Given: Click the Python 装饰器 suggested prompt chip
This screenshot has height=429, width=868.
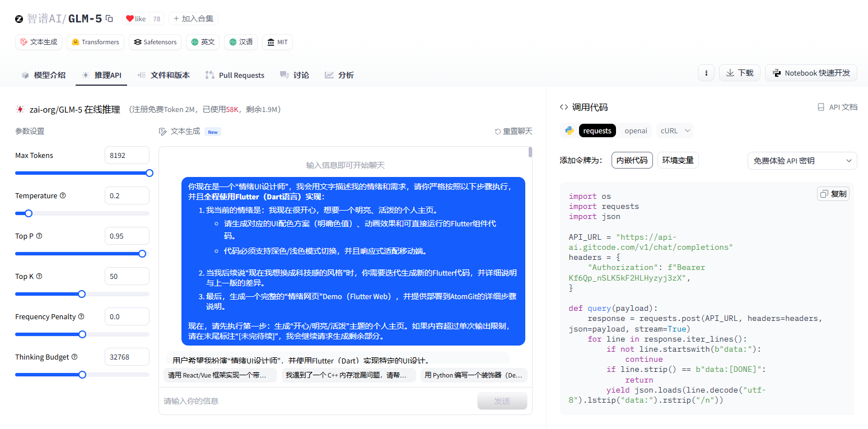Looking at the screenshot, I should (474, 375).
